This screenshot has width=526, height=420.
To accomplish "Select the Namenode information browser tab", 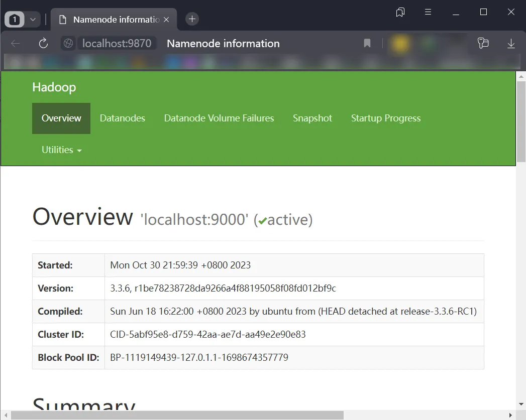I will click(x=114, y=20).
